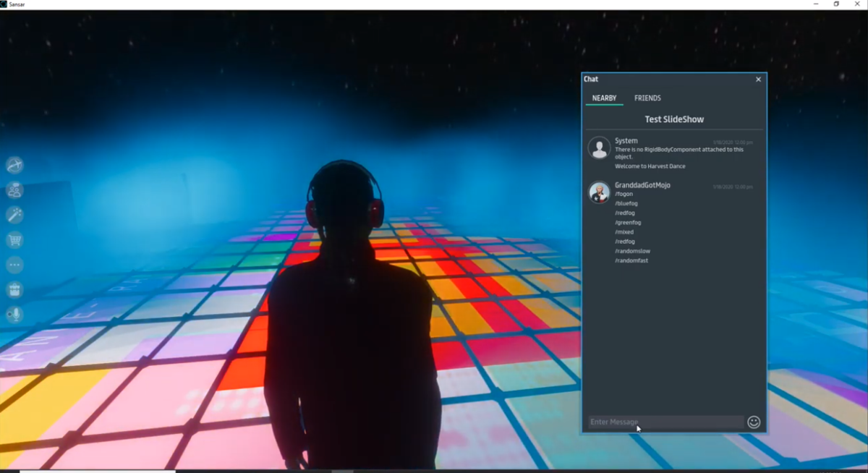The width and height of the screenshot is (868, 473).
Task: Open the Atlas explore planet icon
Action: click(14, 166)
